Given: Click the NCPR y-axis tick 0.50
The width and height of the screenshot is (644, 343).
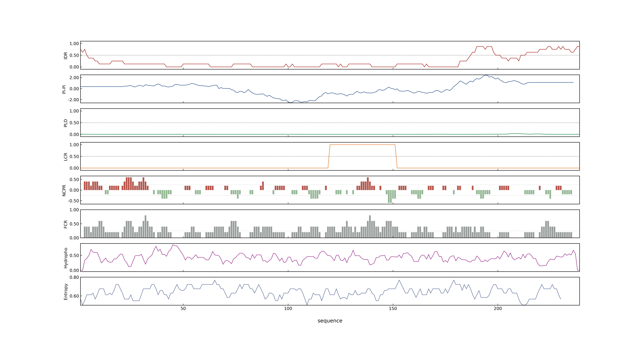Looking at the screenshot, I should point(74,179).
